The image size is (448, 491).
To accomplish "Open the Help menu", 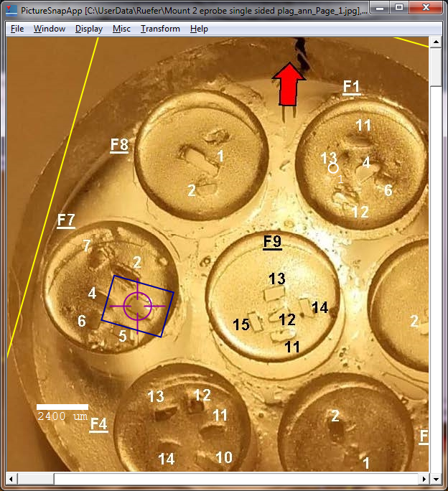I will point(200,29).
